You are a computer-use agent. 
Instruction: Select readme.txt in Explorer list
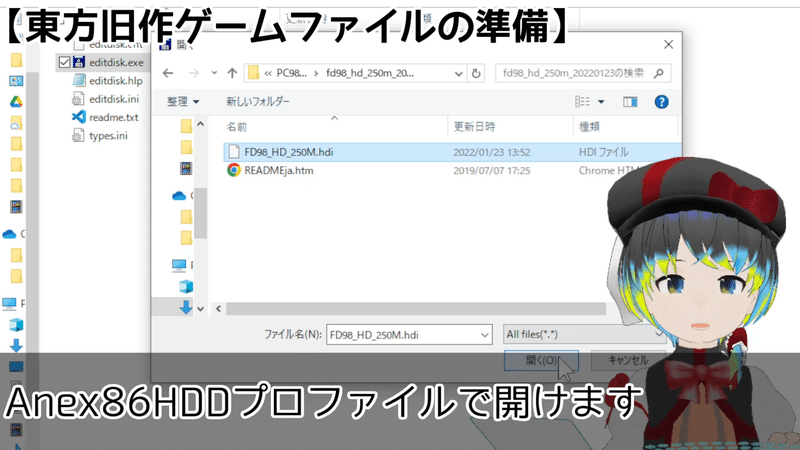[x=113, y=118]
